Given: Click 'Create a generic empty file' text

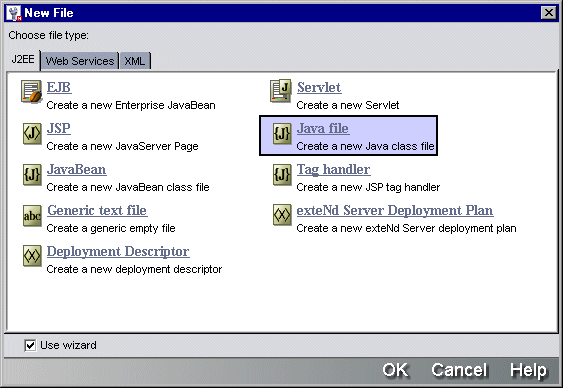Looking at the screenshot, I should click(x=111, y=228).
